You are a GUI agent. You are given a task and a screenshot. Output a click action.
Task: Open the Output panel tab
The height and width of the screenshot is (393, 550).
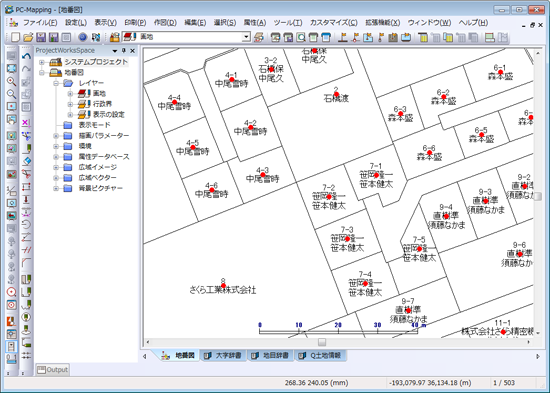pos(53,370)
